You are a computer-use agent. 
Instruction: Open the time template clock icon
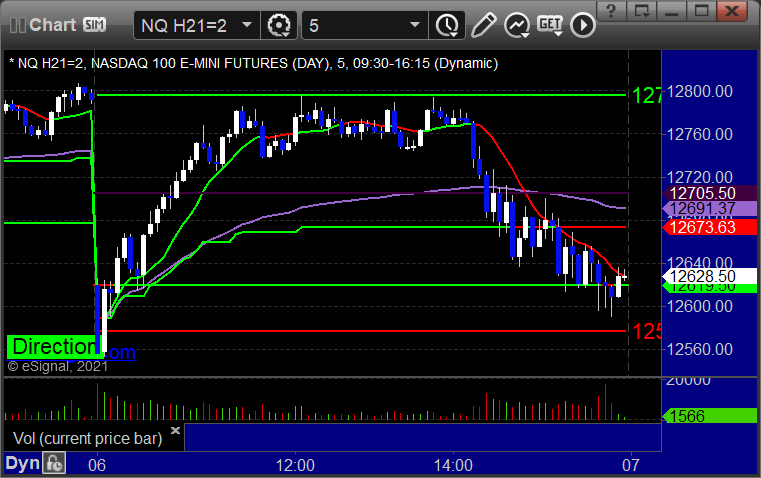pyautogui.click(x=447, y=25)
